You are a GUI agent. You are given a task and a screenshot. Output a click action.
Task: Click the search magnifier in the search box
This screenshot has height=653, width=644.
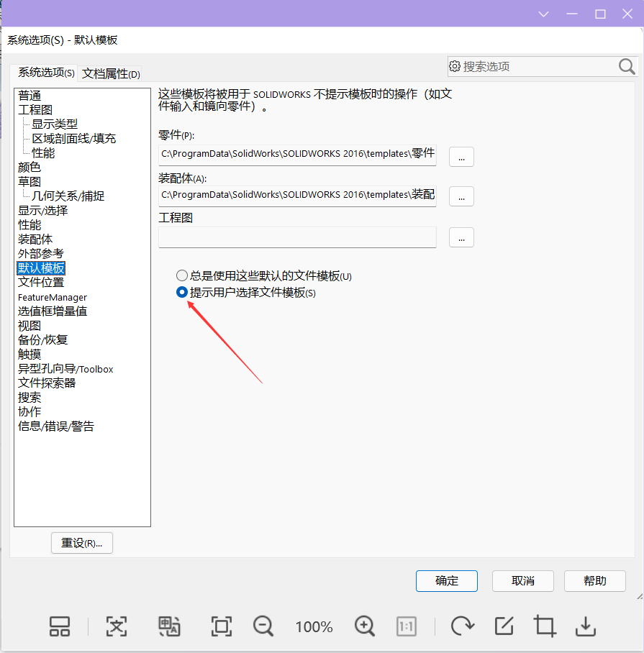pyautogui.click(x=625, y=66)
